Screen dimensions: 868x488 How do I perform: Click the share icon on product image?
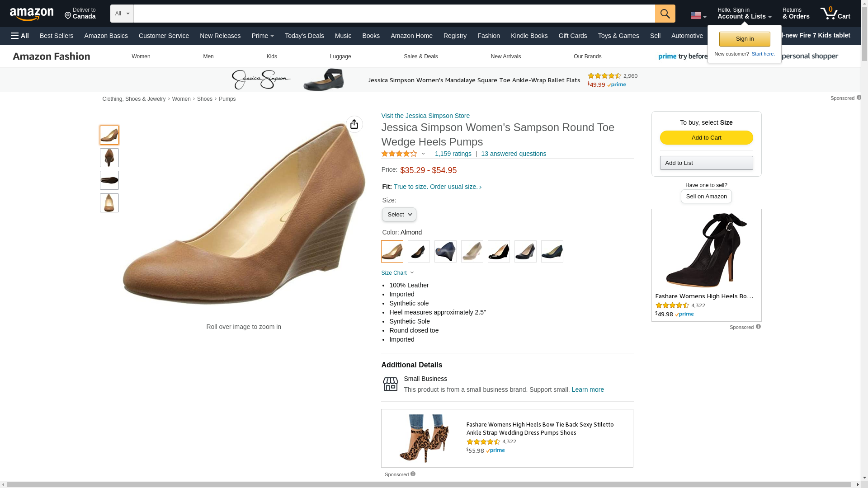point(354,124)
